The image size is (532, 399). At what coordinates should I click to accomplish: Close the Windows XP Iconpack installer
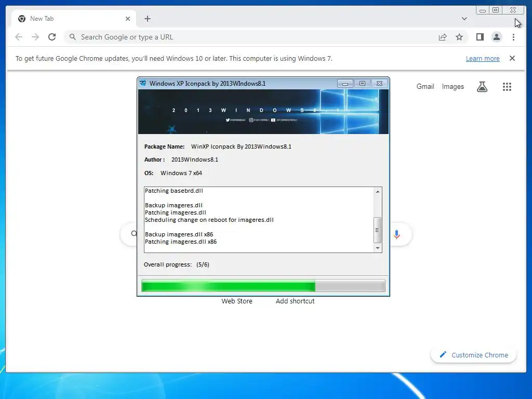pyautogui.click(x=379, y=84)
